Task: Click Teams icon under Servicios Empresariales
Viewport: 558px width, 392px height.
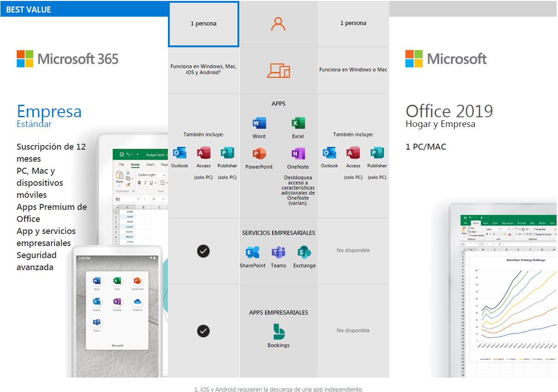Action: tap(278, 253)
